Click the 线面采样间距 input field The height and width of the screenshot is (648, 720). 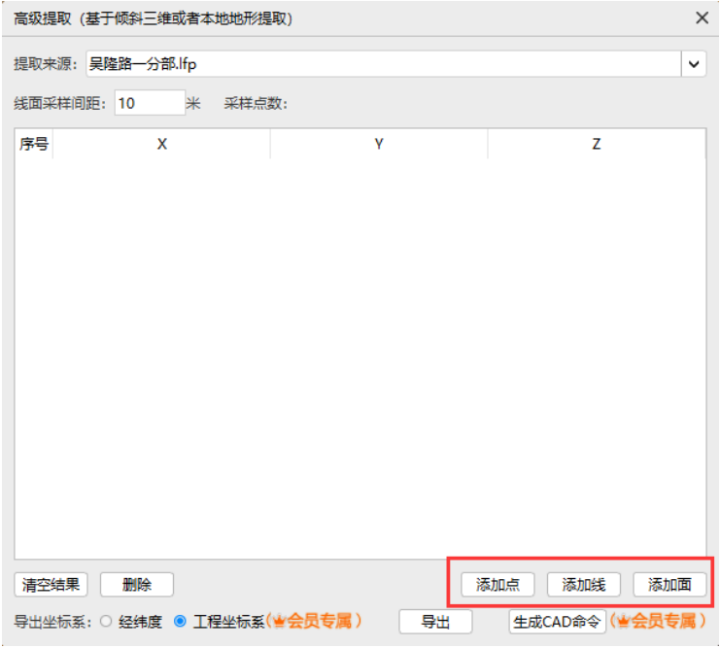pos(150,103)
